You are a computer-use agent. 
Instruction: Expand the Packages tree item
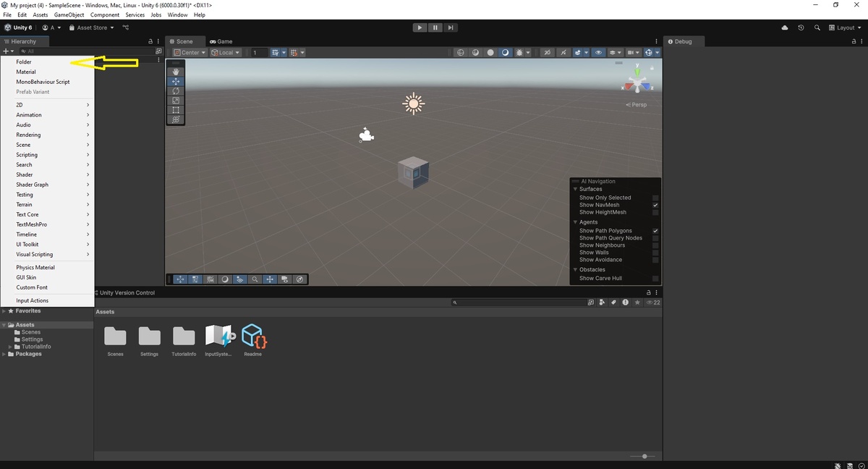4,354
